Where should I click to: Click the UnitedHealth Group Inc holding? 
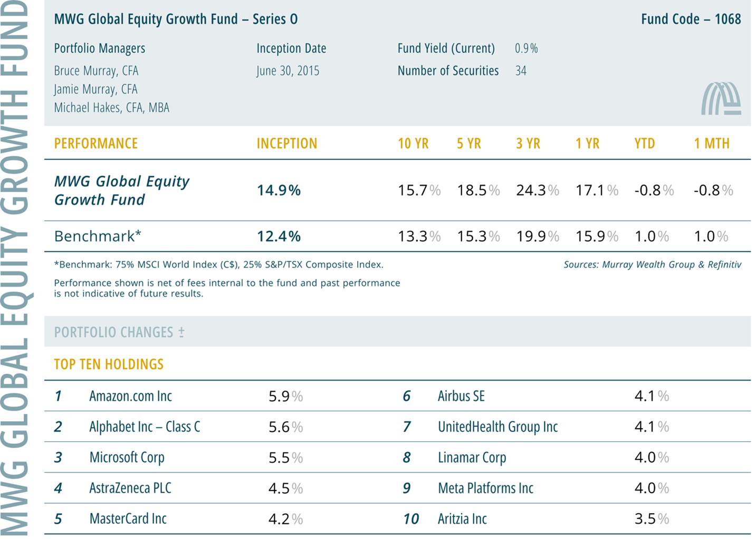coord(497,427)
